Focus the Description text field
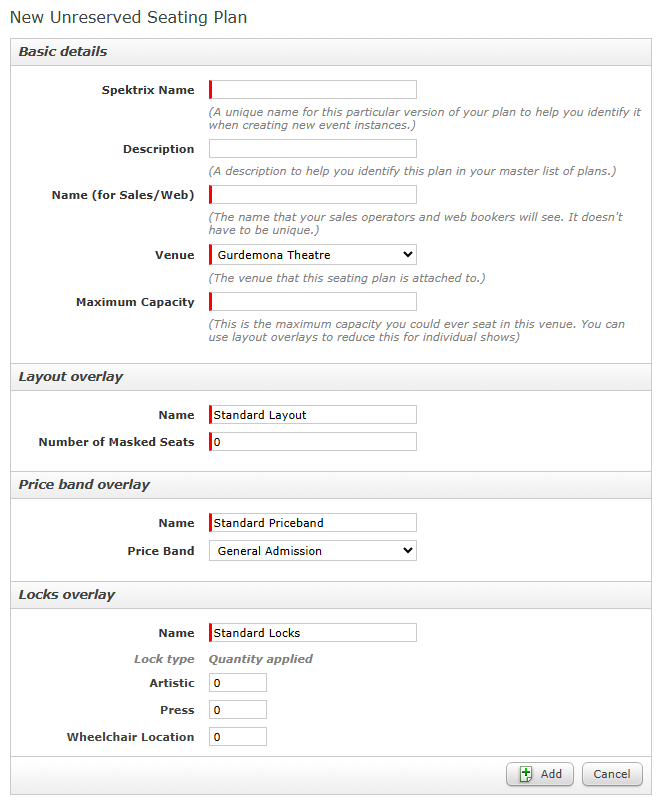 (x=313, y=148)
